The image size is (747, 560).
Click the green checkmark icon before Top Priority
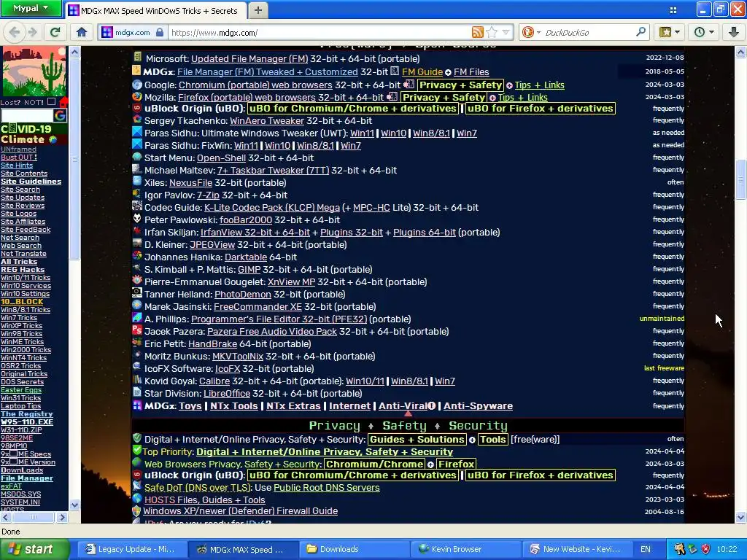click(x=136, y=451)
